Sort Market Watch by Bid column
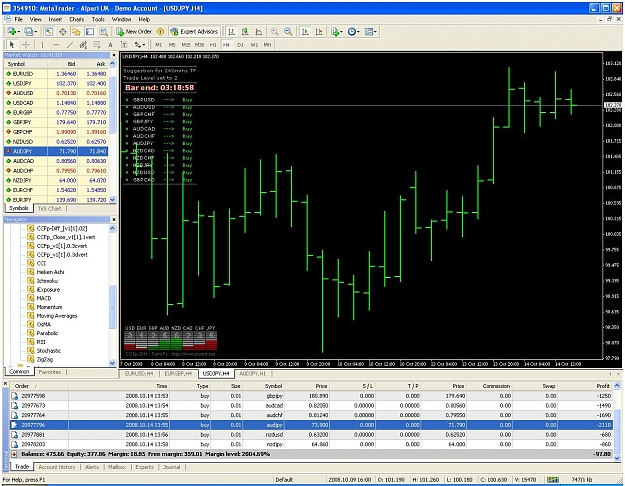625x486 pixels. tap(63, 64)
